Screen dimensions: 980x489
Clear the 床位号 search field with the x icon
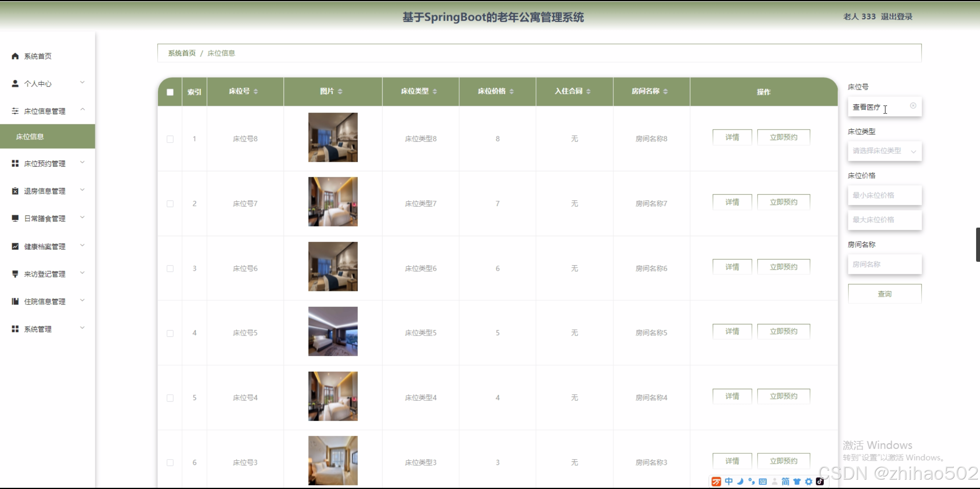click(x=913, y=106)
